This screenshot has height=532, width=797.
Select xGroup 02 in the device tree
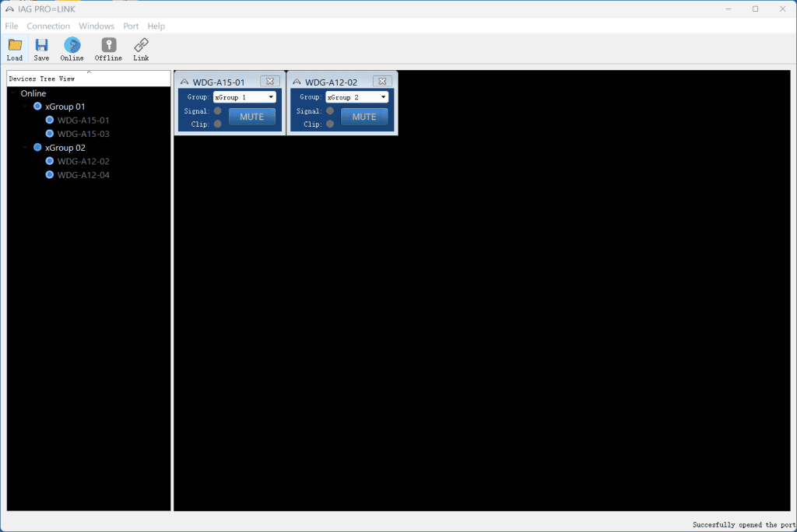click(x=65, y=148)
